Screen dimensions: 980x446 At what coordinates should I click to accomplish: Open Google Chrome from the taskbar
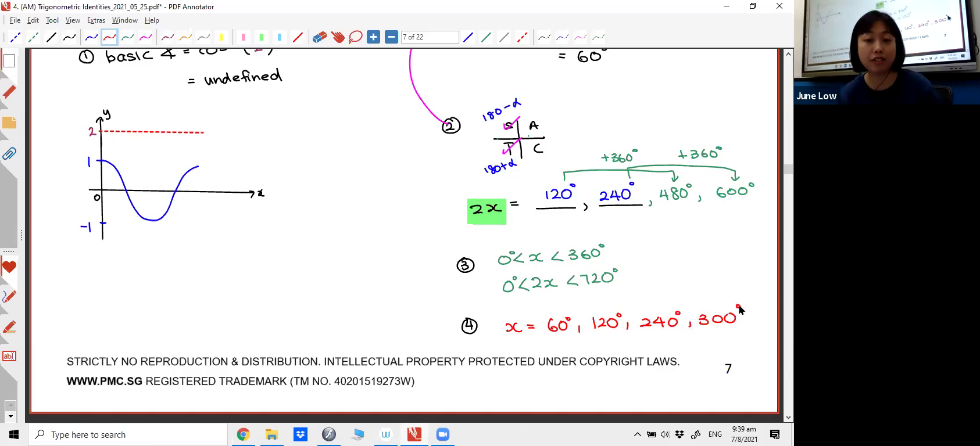coord(243,434)
